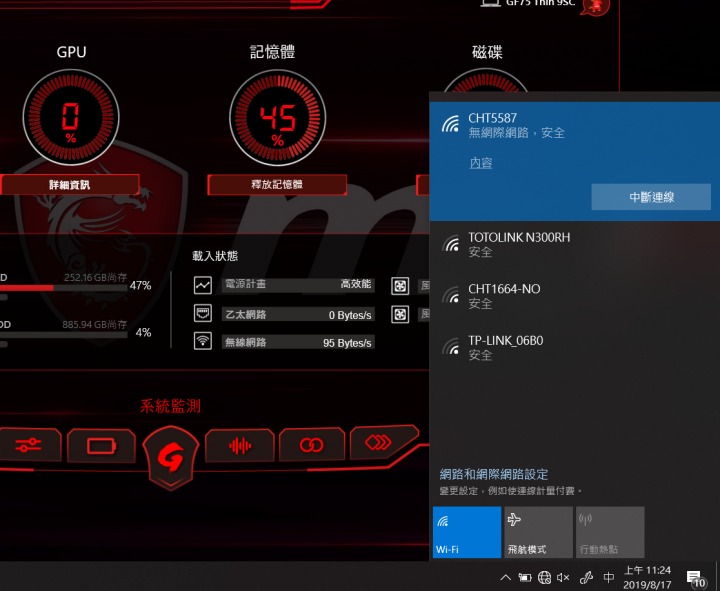Click the signal icon beside TOTOLINK N300RH
Screen dimensions: 720x591
click(x=450, y=243)
